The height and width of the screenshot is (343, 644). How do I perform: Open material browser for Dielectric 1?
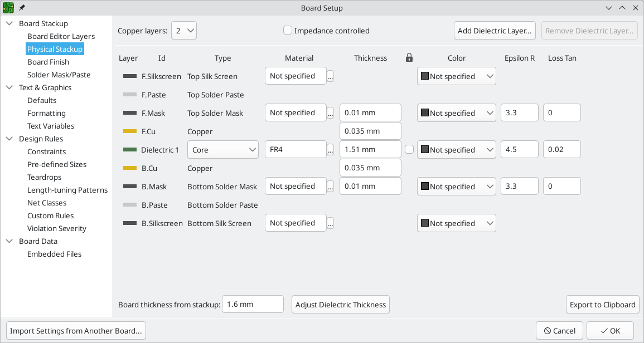330,150
